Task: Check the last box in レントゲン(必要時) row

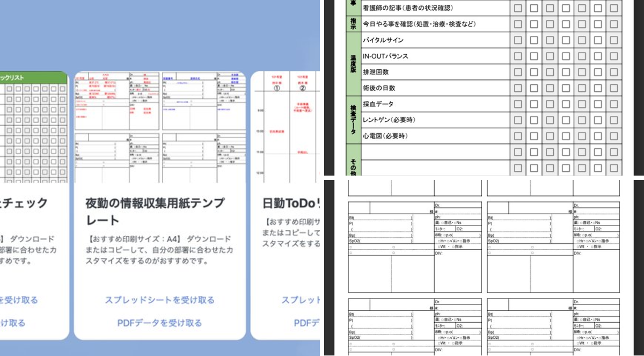Action: pyautogui.click(x=614, y=120)
